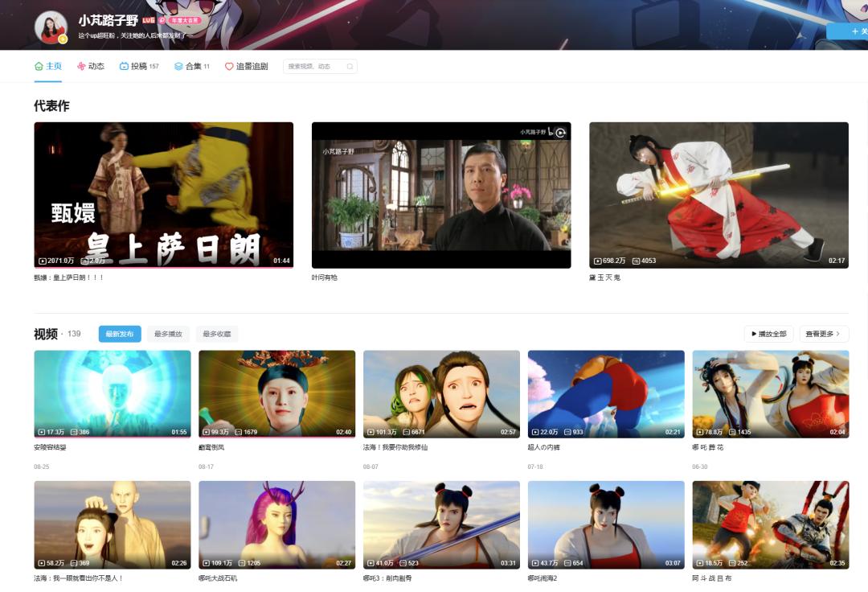Open the 法海：我一眼就看出你不是人 thumbnail
Screen dimensions: 868x592
click(113, 524)
